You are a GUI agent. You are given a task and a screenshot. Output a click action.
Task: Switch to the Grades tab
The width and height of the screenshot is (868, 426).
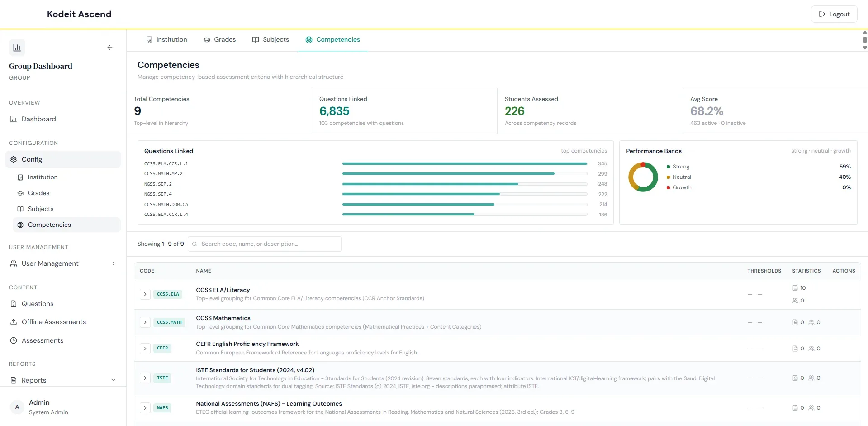[x=219, y=40]
